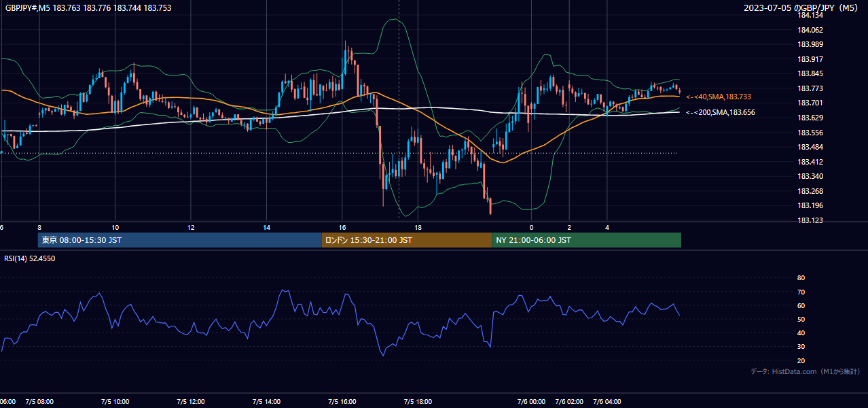Click RSI scale value 50
Screen dimensions: 868x408
(801, 319)
